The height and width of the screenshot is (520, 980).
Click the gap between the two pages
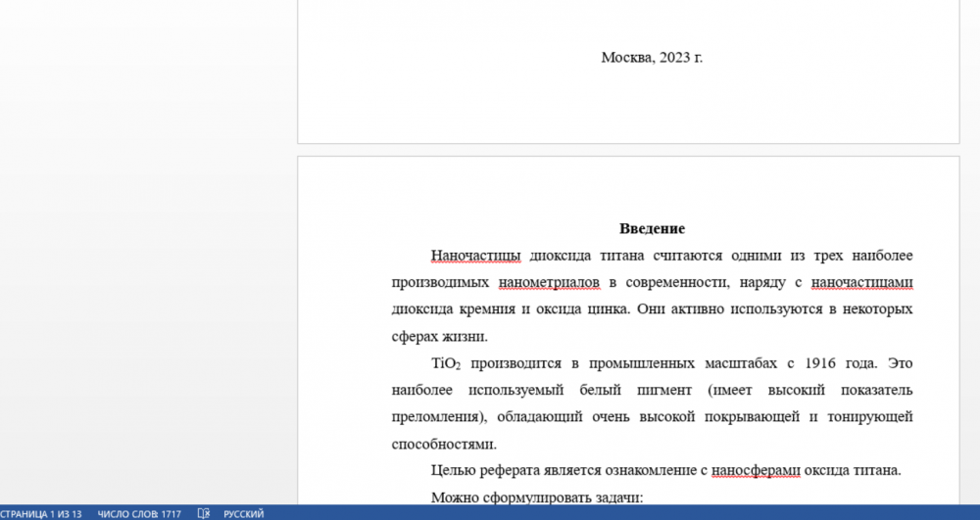coord(627,150)
